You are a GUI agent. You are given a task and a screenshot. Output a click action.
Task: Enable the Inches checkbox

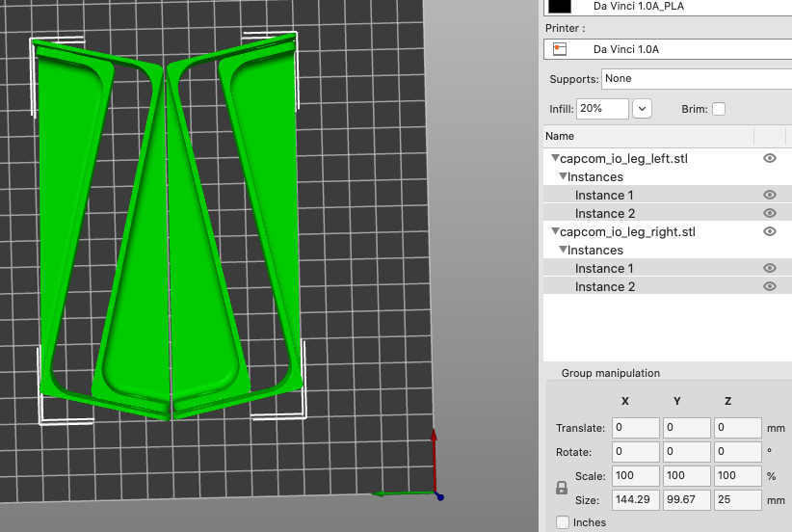point(562,522)
